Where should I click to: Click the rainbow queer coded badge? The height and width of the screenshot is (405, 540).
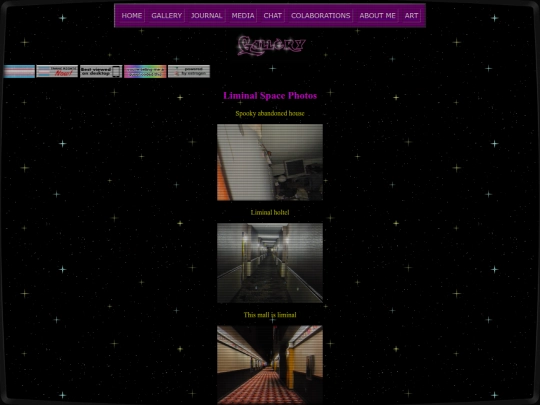tap(145, 71)
